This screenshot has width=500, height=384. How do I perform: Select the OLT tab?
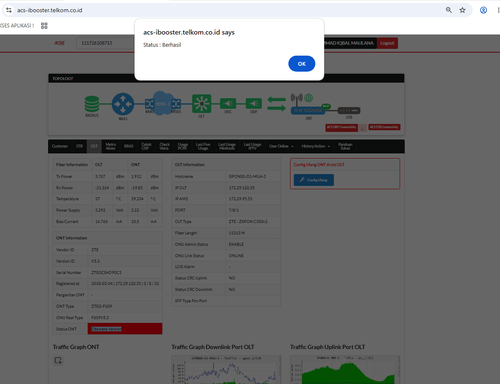tap(94, 146)
